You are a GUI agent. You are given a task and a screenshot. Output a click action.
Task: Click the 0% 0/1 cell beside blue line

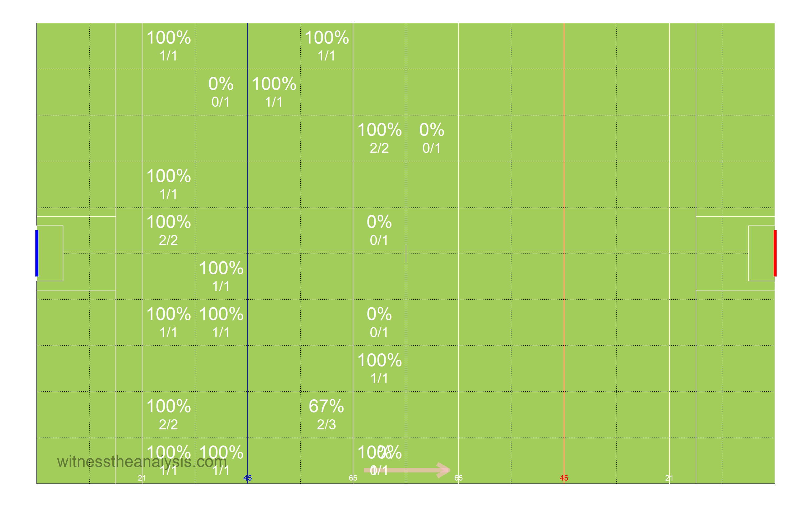pos(221,92)
